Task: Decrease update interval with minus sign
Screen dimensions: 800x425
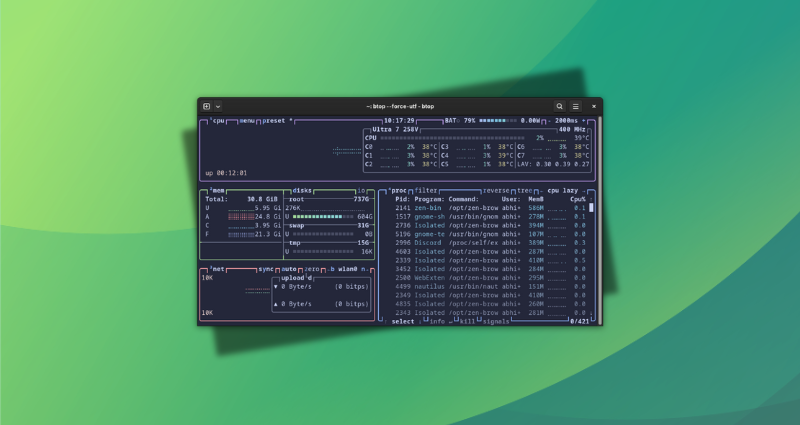Action: pyautogui.click(x=549, y=121)
